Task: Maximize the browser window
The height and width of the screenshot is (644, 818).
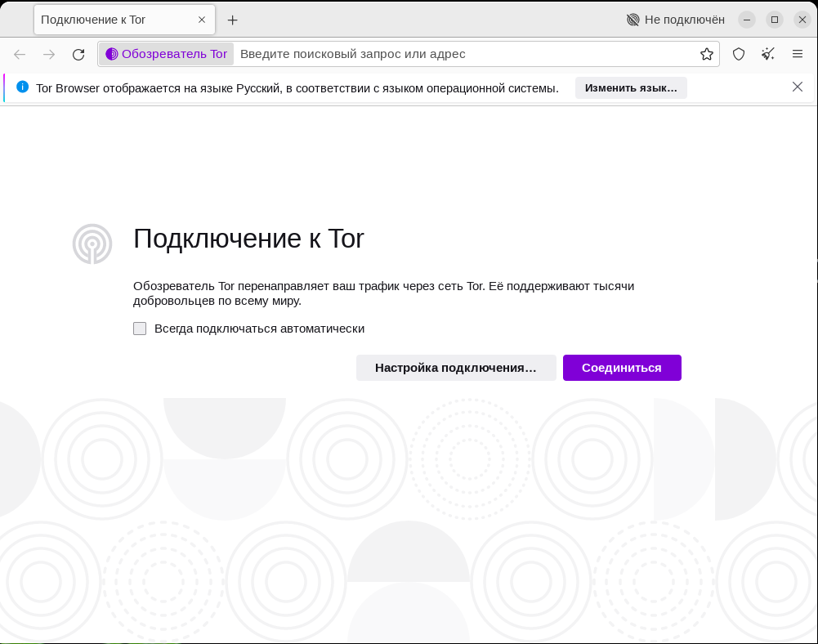Action: [x=775, y=20]
